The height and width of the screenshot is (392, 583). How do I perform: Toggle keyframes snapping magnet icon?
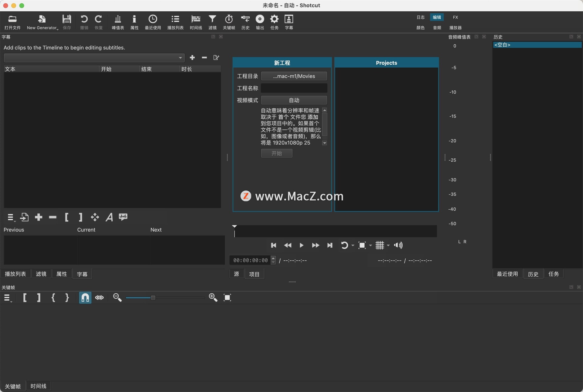tap(85, 298)
